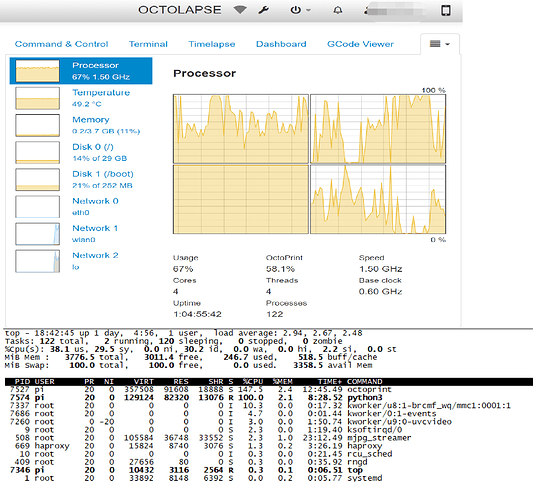Click the top-left CPU core graph
The image size is (533, 499).
(x=241, y=129)
